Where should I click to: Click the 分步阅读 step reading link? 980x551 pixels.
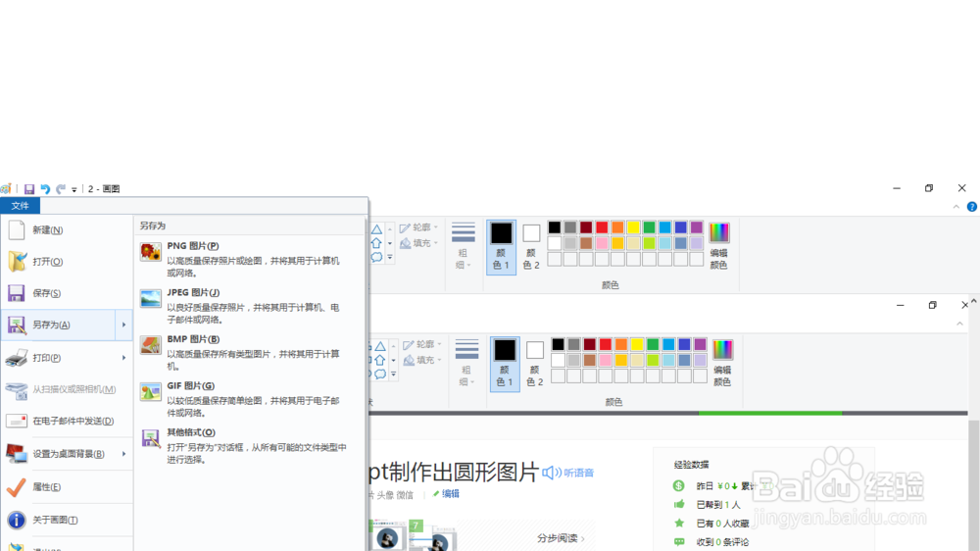coord(561,538)
